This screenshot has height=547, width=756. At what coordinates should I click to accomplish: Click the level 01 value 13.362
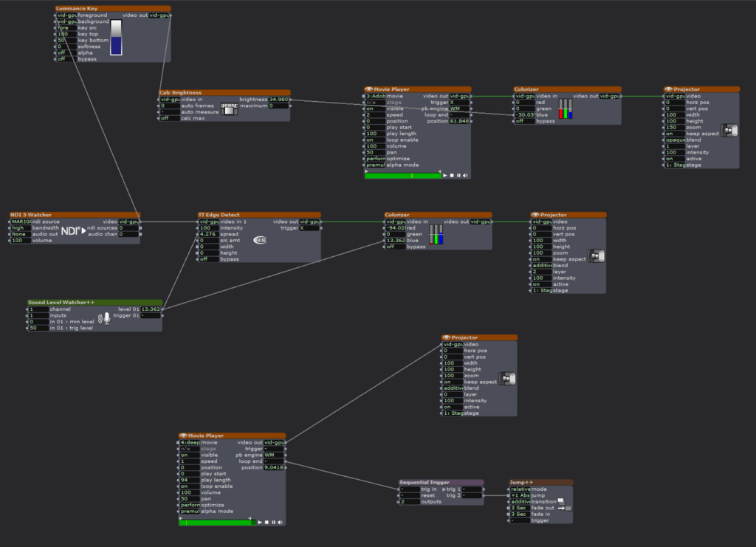(x=151, y=309)
